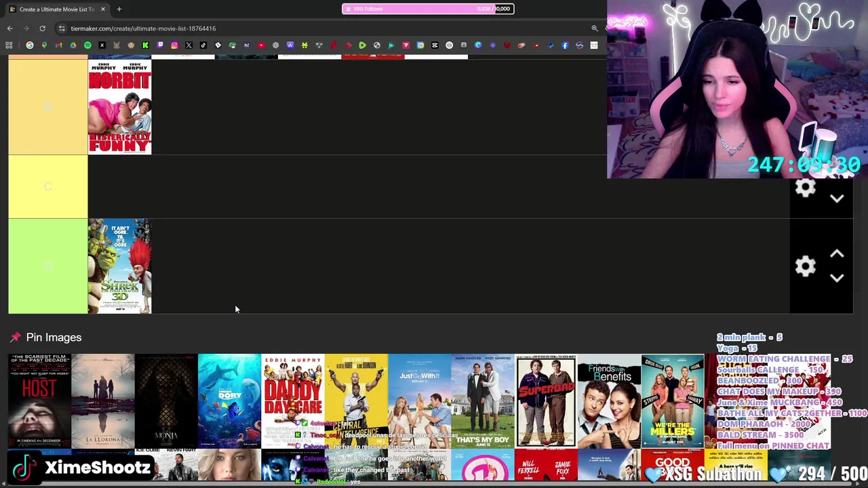
Task: Open the Gmail bookmark
Action: (x=58, y=45)
